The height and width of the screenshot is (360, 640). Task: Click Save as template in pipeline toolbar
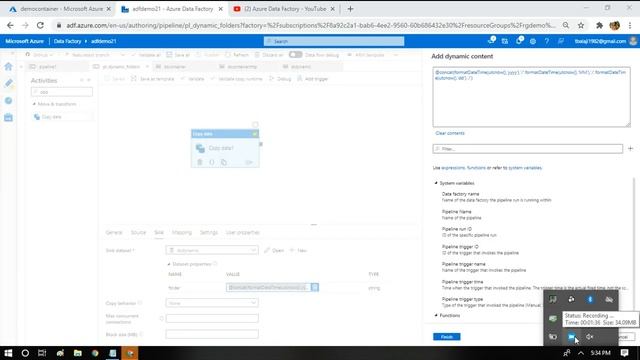coord(153,79)
